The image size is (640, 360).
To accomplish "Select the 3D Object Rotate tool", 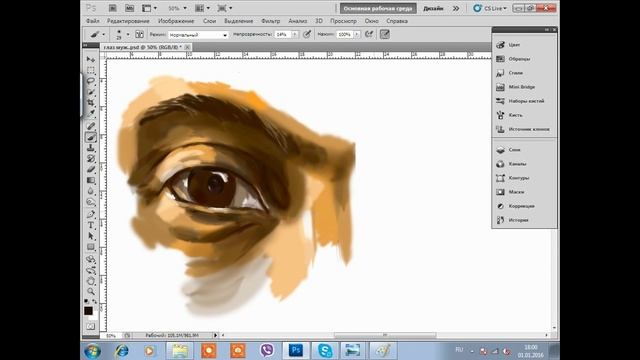I will [x=91, y=260].
